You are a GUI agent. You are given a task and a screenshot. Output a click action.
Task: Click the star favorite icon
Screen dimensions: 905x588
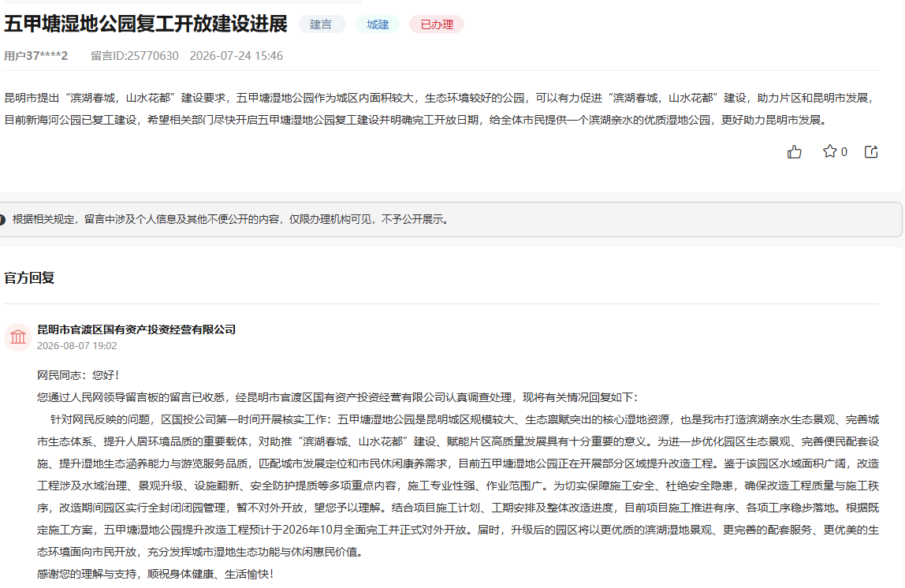point(829,151)
